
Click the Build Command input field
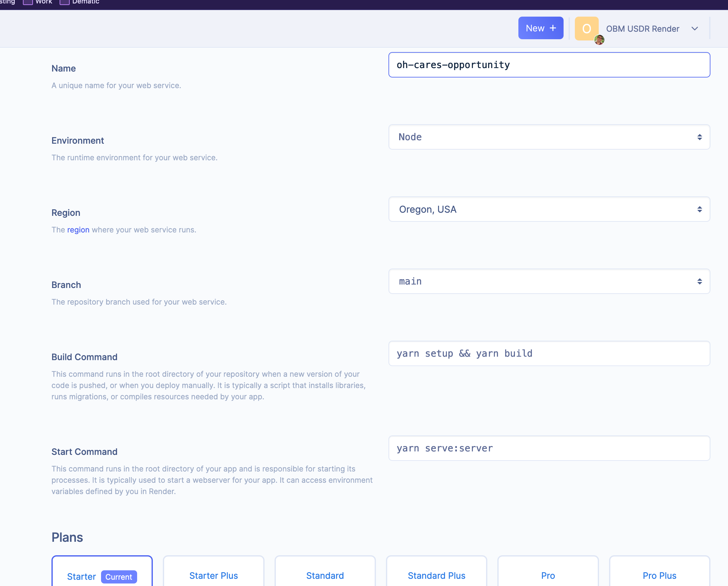[x=549, y=354]
